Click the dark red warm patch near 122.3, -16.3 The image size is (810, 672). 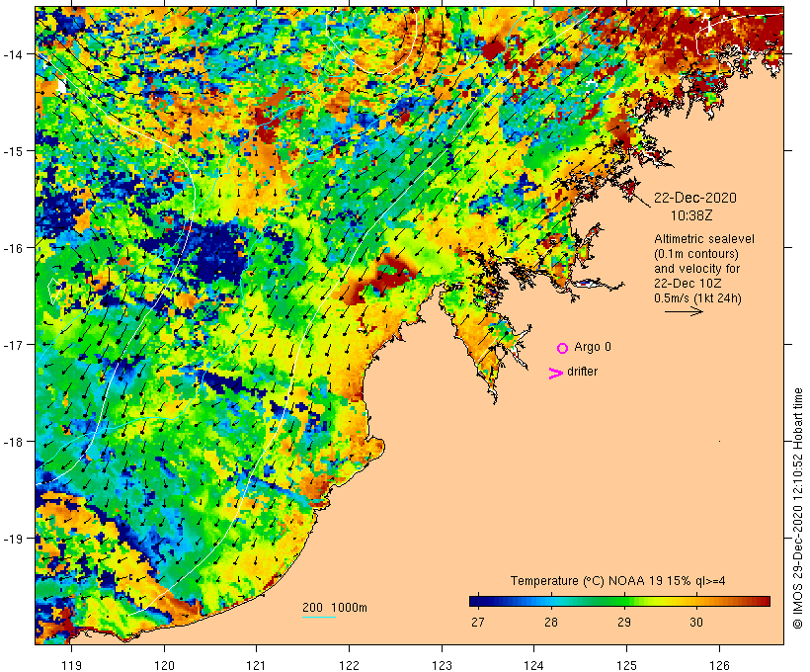383,277
